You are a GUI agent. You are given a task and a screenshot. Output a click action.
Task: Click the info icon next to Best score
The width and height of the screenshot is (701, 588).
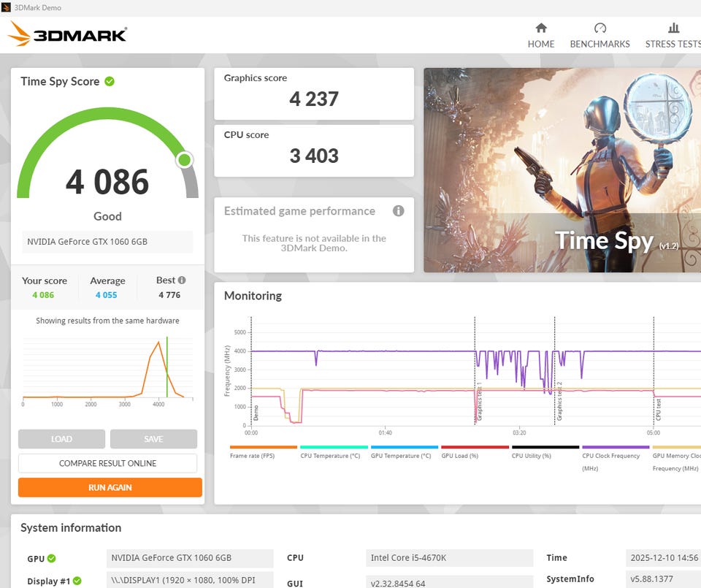click(182, 280)
